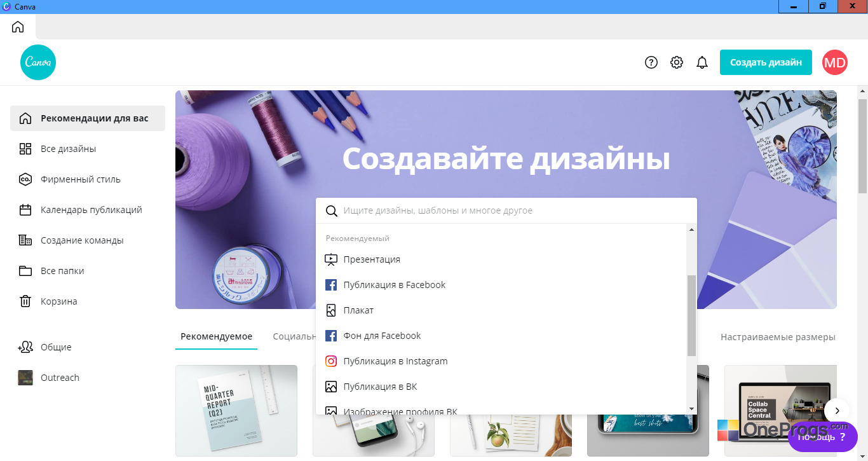Viewport: 868px width, 461px height.
Task: Switch to the Социальные tab
Action: click(294, 337)
